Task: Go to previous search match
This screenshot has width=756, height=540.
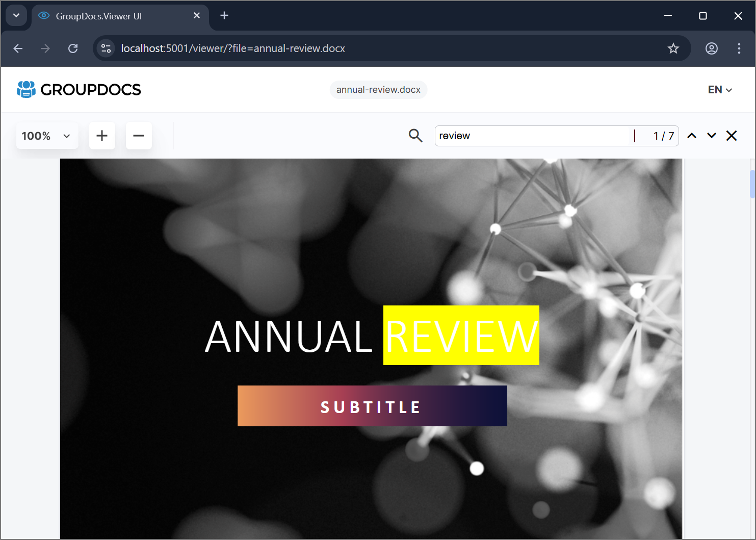Action: [x=692, y=136]
